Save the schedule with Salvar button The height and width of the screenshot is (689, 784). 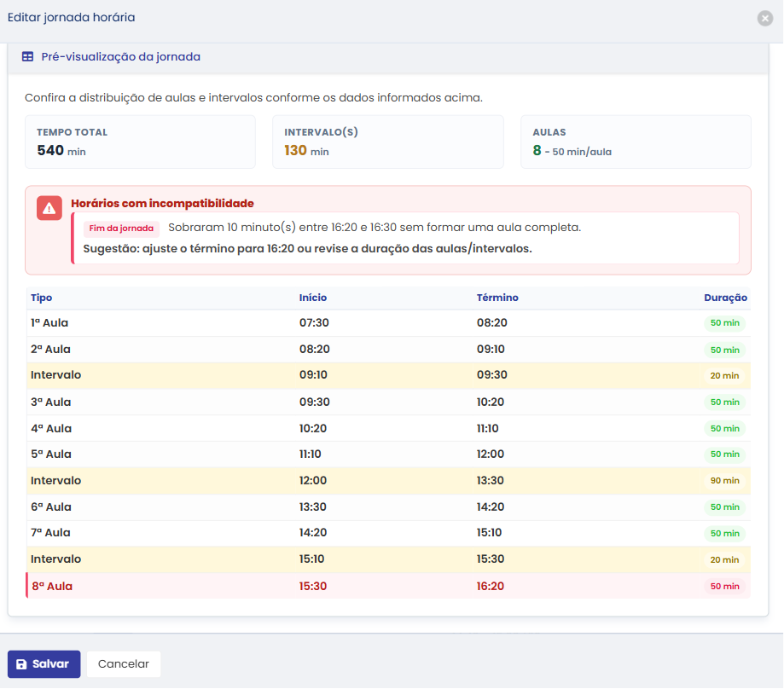pos(44,664)
